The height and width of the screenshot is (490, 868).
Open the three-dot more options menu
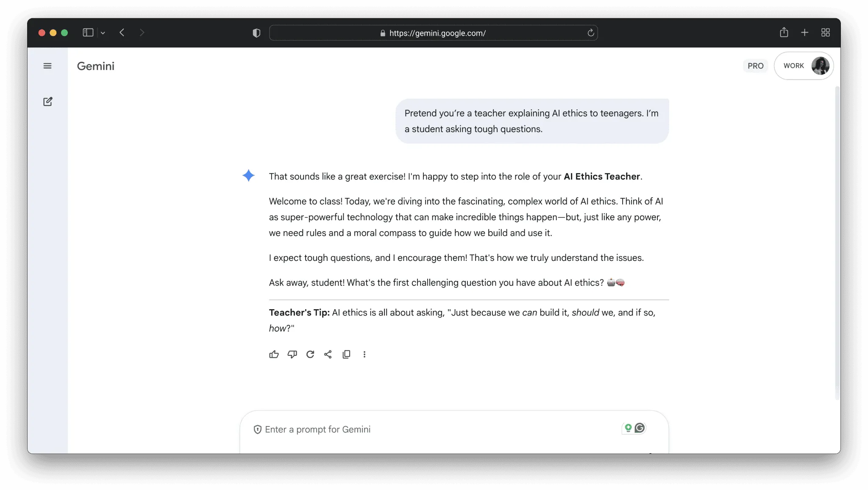tap(364, 354)
